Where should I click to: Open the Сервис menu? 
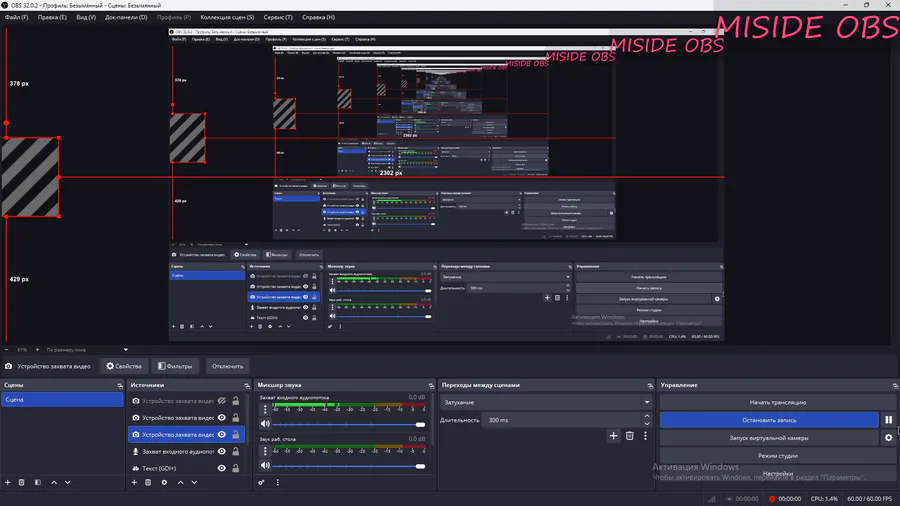(x=278, y=17)
